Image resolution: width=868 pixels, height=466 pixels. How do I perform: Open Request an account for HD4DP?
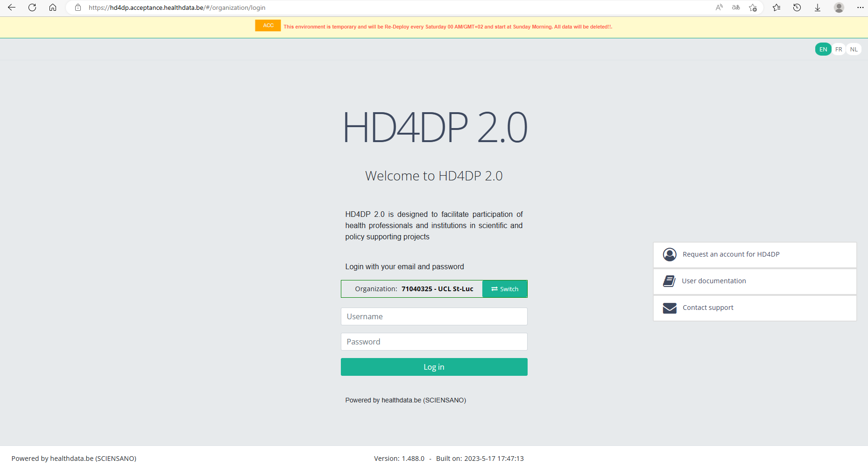[x=731, y=254]
